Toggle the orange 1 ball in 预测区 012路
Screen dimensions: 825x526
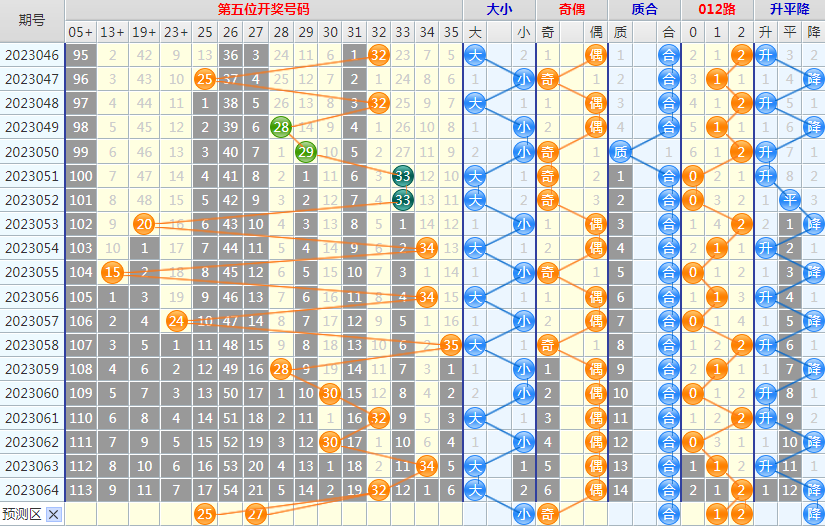717,514
